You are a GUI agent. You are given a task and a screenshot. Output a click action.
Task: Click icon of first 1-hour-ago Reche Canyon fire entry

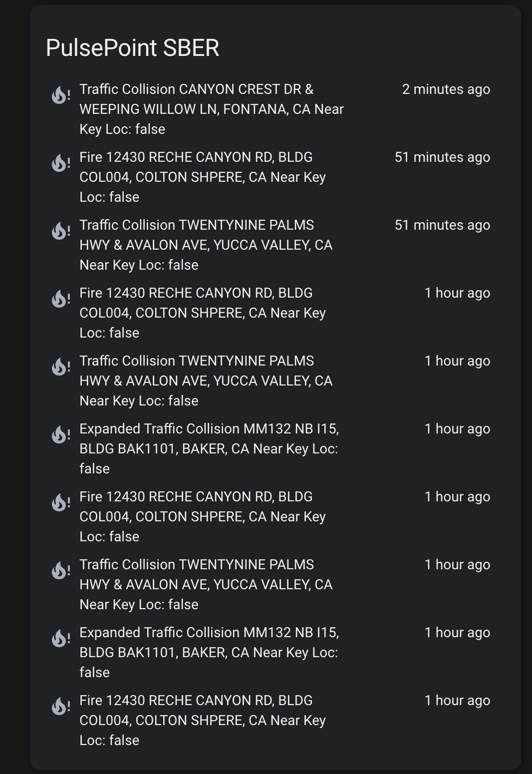coord(60,298)
